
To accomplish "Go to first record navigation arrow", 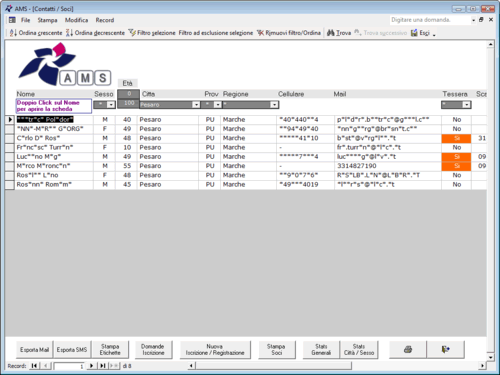I will (x=34, y=366).
